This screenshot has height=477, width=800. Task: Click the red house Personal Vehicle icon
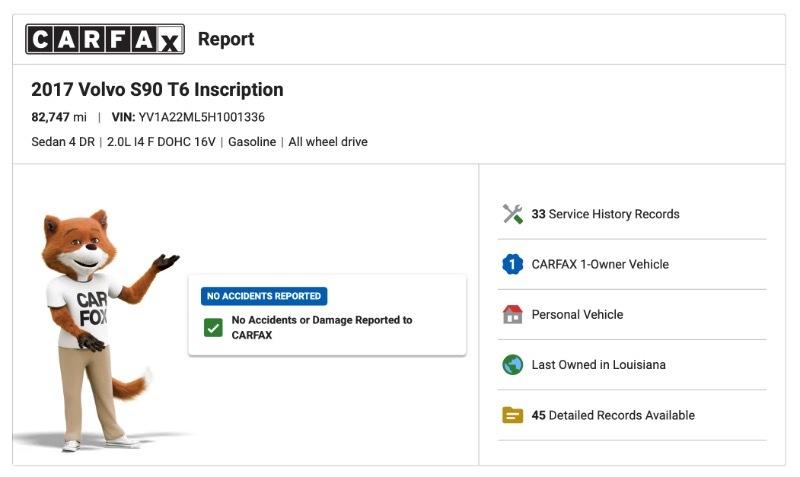pos(512,314)
